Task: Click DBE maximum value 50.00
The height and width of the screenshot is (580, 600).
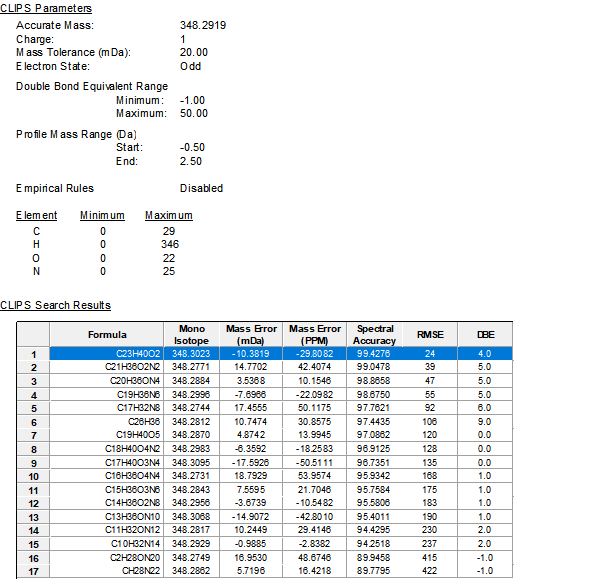Action: 194,113
